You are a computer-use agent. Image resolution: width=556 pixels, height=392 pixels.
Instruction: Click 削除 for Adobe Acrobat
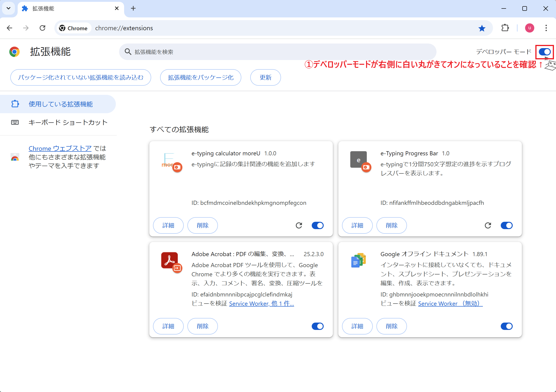point(203,326)
